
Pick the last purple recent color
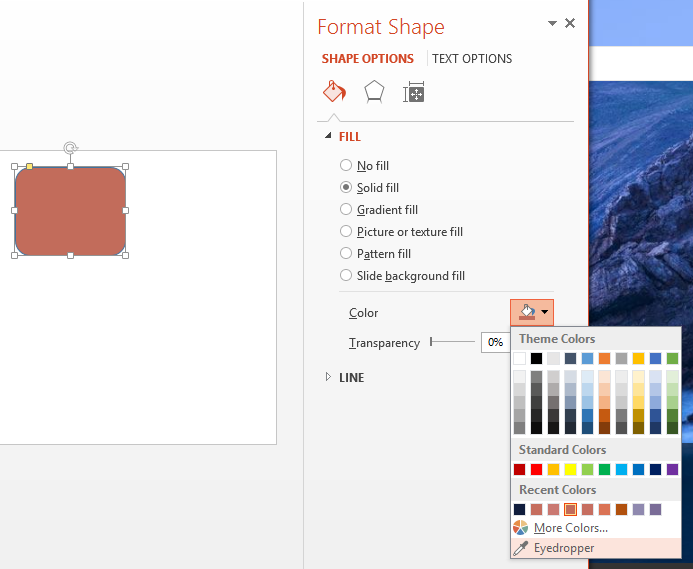(655, 509)
